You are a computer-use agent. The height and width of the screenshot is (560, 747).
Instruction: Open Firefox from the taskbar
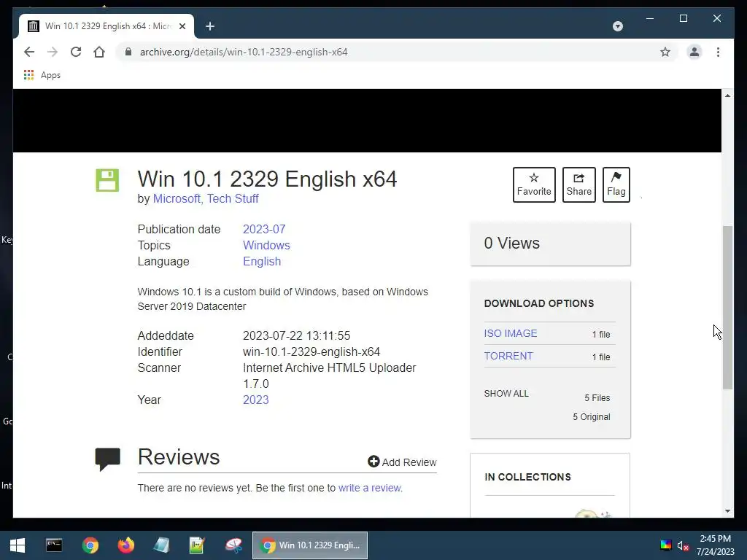click(126, 545)
